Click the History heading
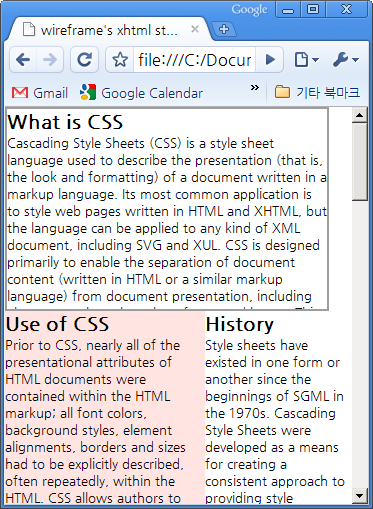 (240, 325)
